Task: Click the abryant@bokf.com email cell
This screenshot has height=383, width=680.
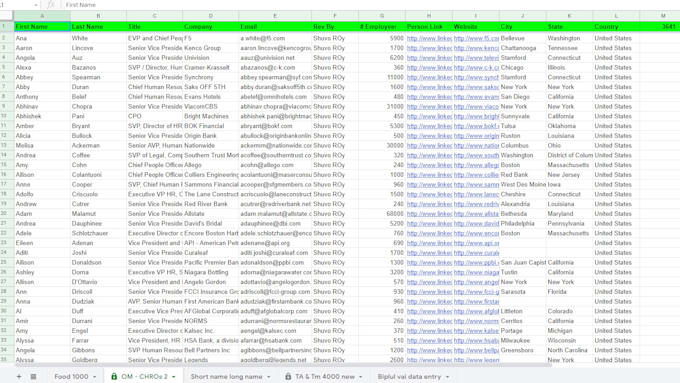Action: (275, 126)
